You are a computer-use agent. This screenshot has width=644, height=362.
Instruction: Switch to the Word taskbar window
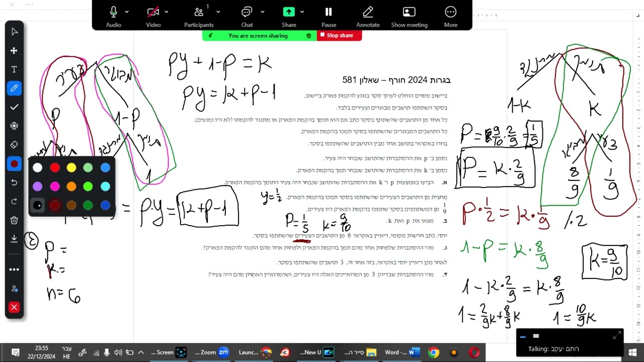click(x=403, y=352)
